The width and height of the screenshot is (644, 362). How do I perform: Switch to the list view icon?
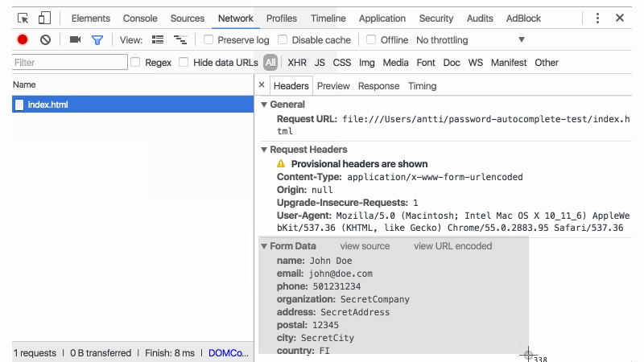tap(158, 39)
